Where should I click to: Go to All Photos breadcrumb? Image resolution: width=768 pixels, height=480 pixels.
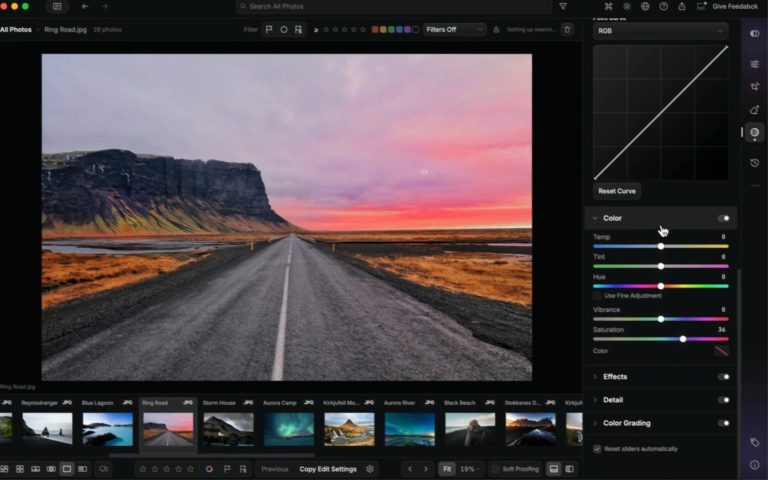[16, 29]
